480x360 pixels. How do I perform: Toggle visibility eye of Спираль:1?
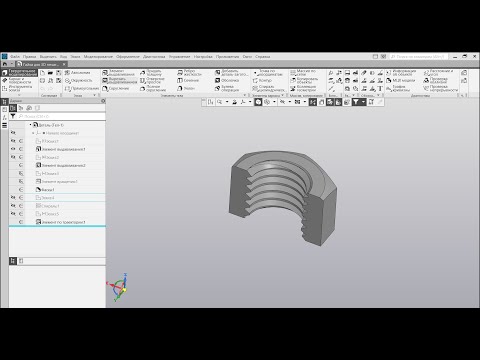click(x=13, y=206)
